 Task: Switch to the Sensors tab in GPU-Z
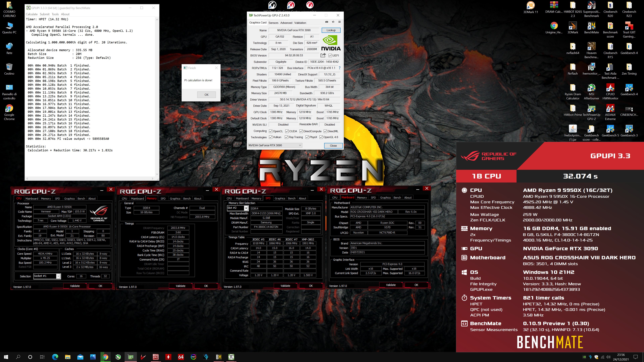coord(273,23)
